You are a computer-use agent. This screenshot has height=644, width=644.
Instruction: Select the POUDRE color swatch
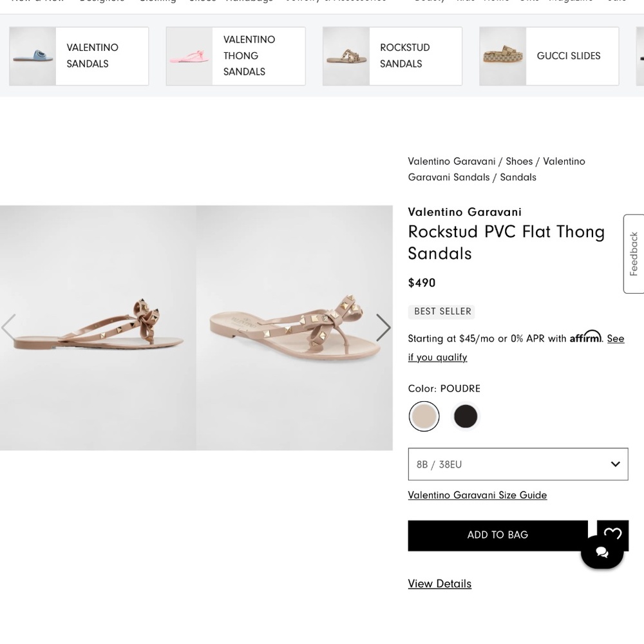click(x=424, y=416)
